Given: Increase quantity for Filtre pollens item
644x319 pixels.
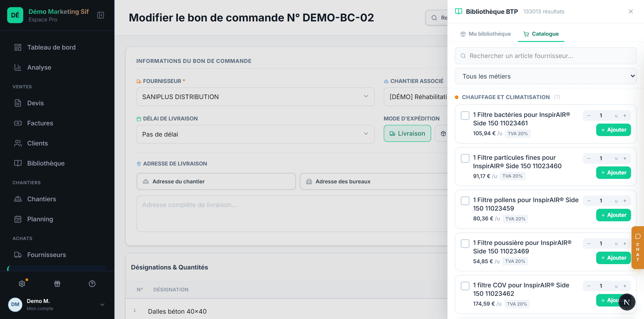Looking at the screenshot, I should 625,201.
